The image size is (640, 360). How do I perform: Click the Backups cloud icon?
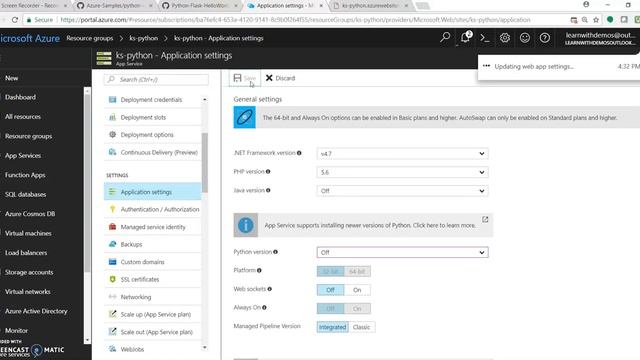pyautogui.click(x=112, y=244)
